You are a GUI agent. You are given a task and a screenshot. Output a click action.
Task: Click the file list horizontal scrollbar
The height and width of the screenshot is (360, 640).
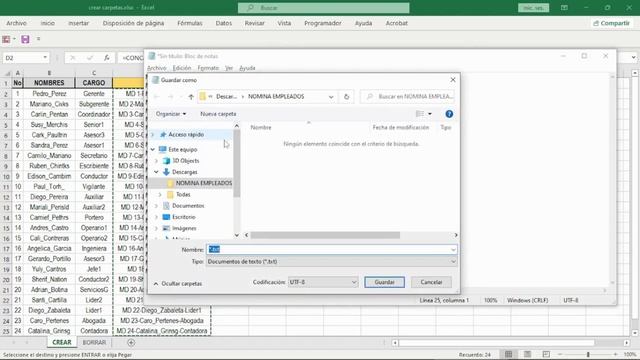click(x=325, y=235)
